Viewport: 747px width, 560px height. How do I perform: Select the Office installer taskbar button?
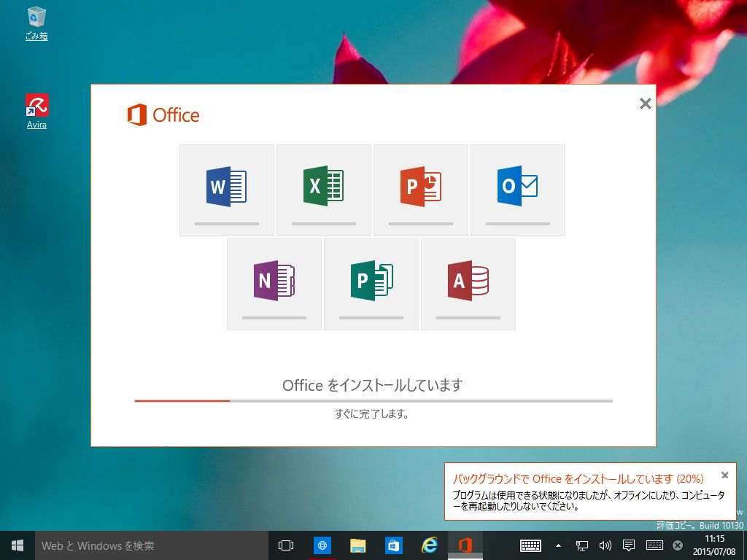coord(465,545)
